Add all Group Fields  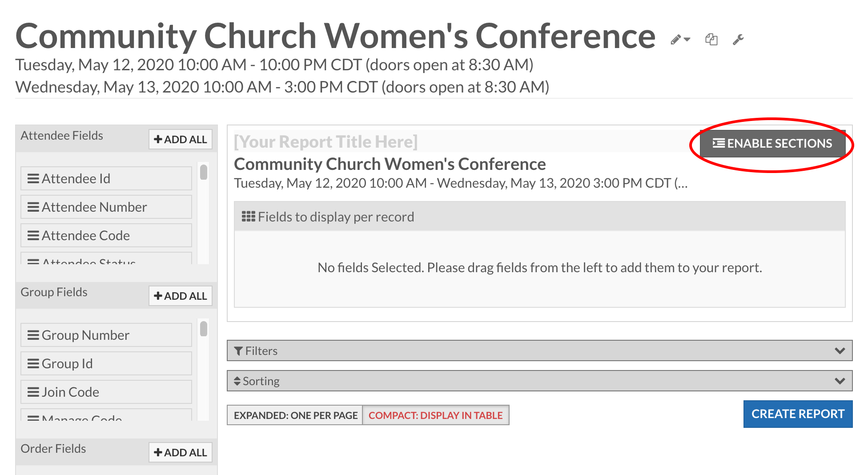click(x=180, y=296)
